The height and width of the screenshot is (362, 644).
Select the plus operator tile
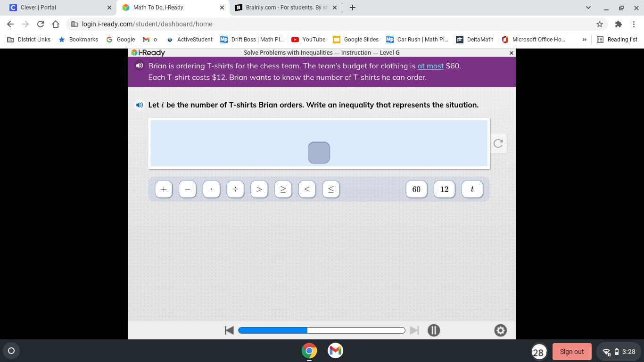164,189
